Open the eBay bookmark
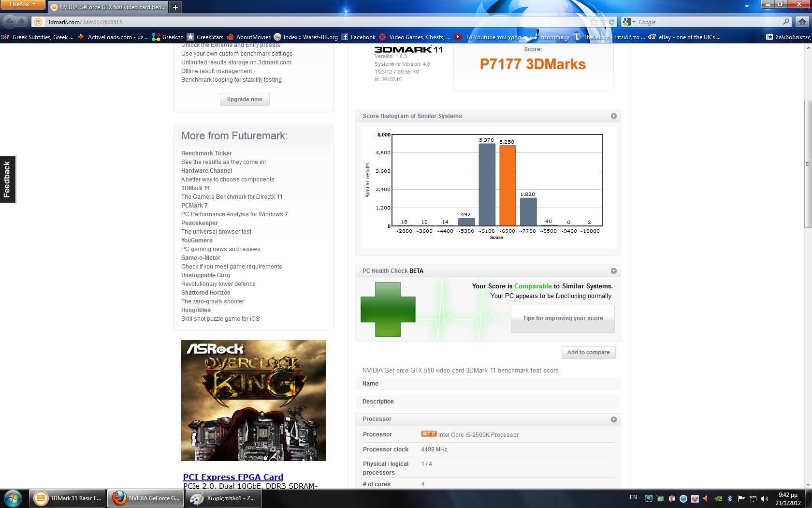Screen dimensions: 812x508 click(x=684, y=37)
